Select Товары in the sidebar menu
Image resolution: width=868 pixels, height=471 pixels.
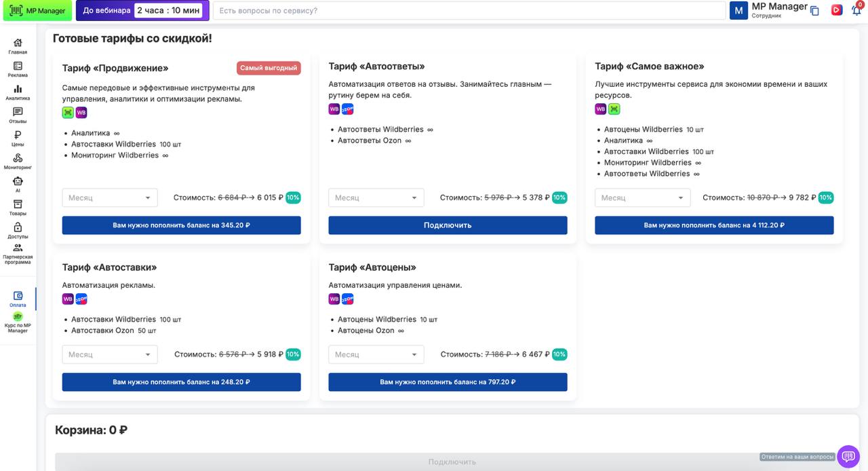coord(18,208)
